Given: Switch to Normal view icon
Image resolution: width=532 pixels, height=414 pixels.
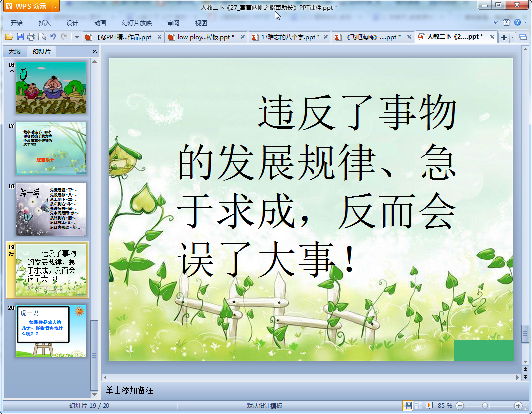Looking at the screenshot, I should tap(408, 405).
